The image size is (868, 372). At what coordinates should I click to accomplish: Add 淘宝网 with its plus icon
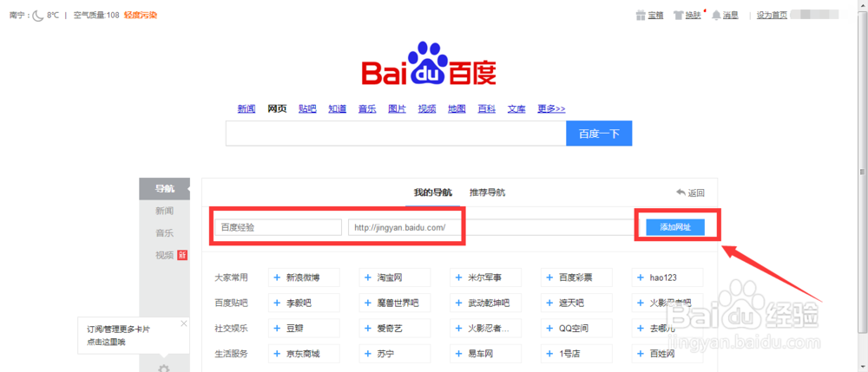(x=368, y=277)
